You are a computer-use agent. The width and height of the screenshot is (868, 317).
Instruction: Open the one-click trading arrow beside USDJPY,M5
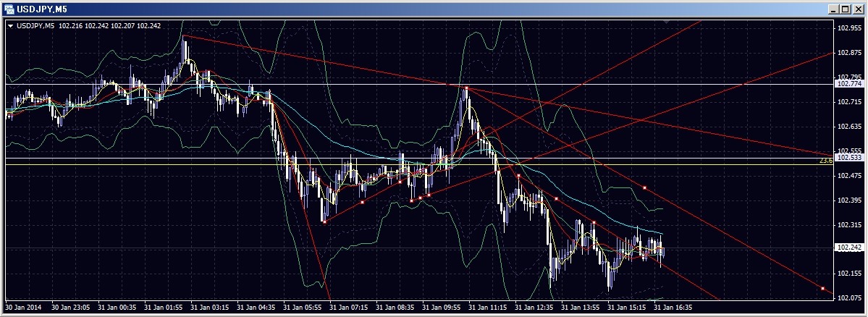pos(10,25)
